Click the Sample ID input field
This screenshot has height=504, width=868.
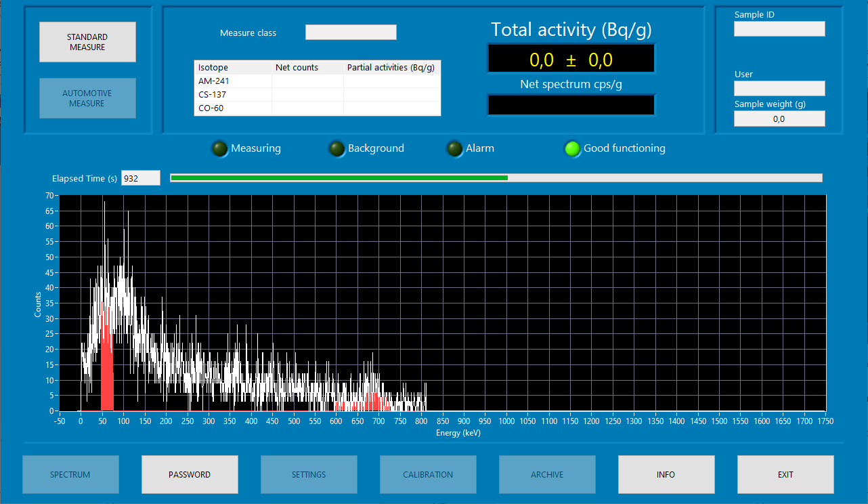click(779, 28)
